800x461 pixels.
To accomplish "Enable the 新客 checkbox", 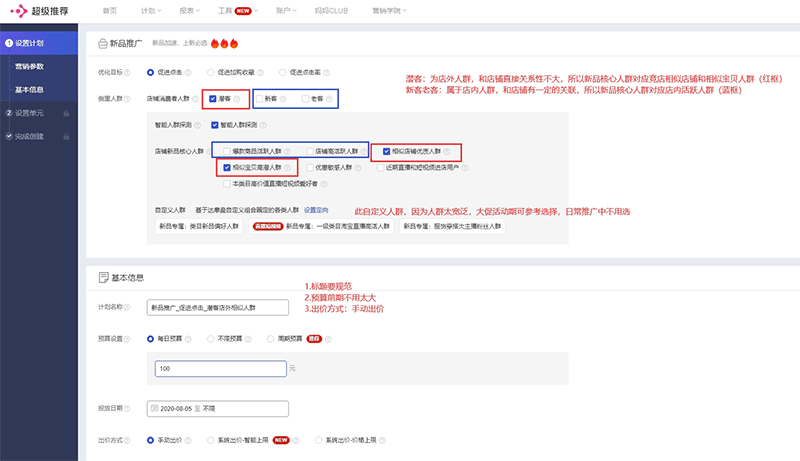I will tap(259, 99).
